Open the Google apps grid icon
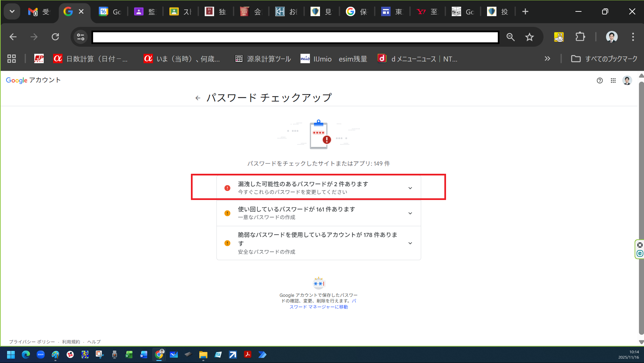The height and width of the screenshot is (363, 644). point(613,81)
